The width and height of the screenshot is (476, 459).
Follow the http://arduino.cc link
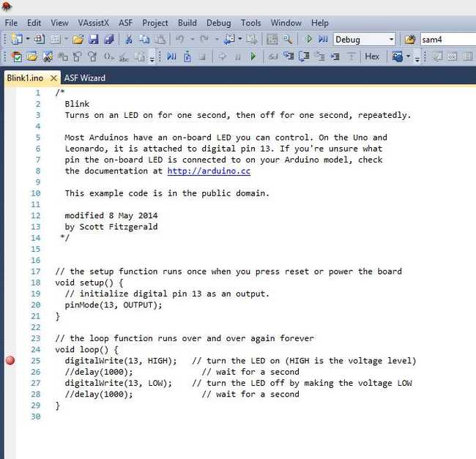[x=209, y=171]
